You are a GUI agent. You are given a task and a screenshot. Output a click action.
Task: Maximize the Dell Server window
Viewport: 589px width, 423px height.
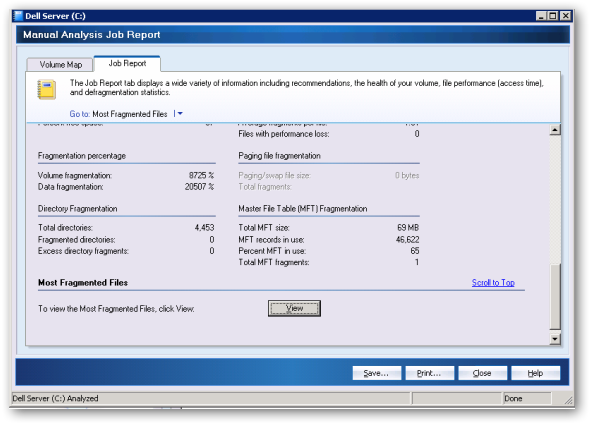click(x=553, y=16)
